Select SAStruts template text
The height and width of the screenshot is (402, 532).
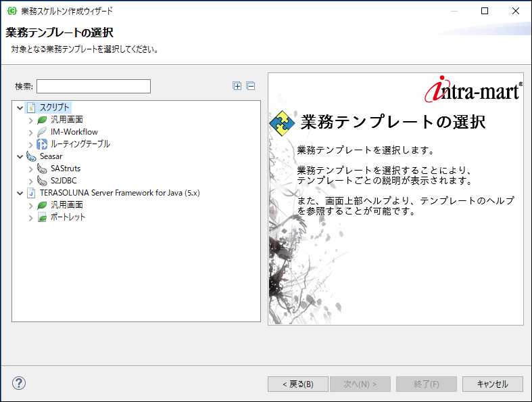pyautogui.click(x=66, y=169)
